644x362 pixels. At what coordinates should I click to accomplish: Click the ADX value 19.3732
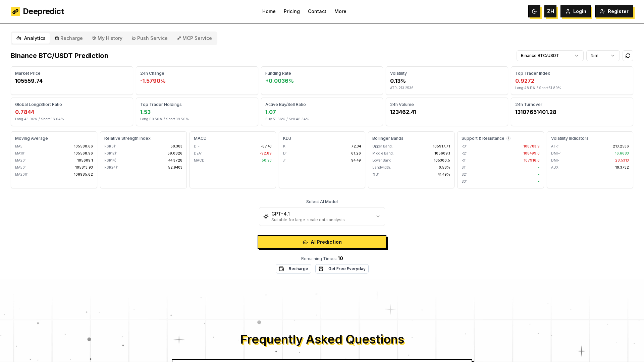tap(622, 167)
